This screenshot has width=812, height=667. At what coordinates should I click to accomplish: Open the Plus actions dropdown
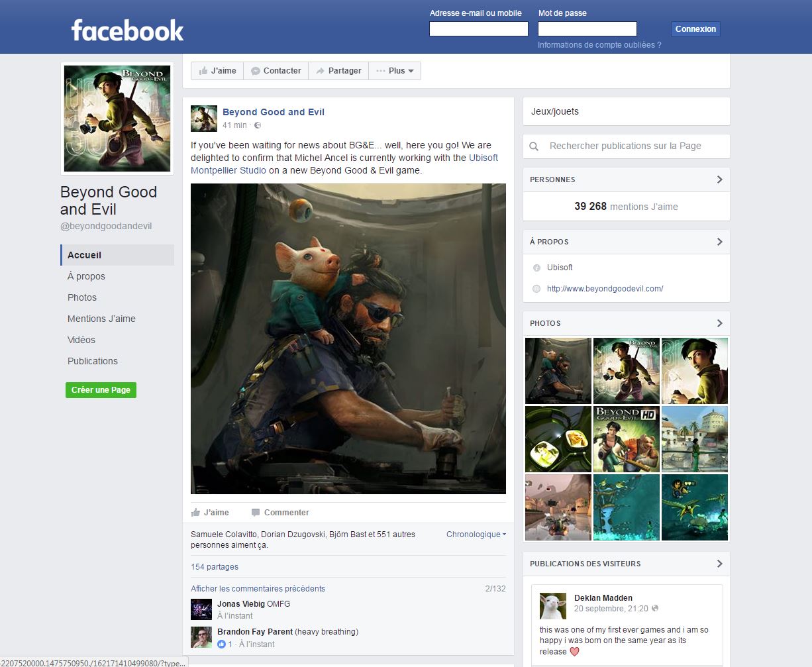(x=395, y=70)
